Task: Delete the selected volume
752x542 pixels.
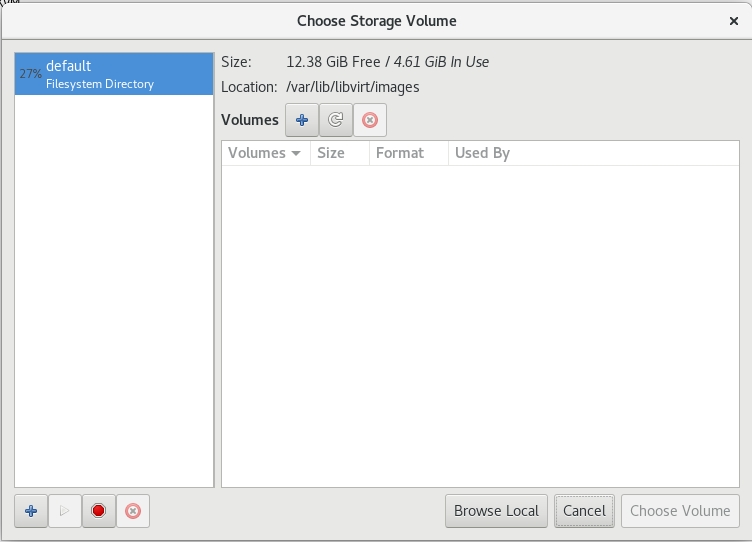Action: tap(370, 120)
